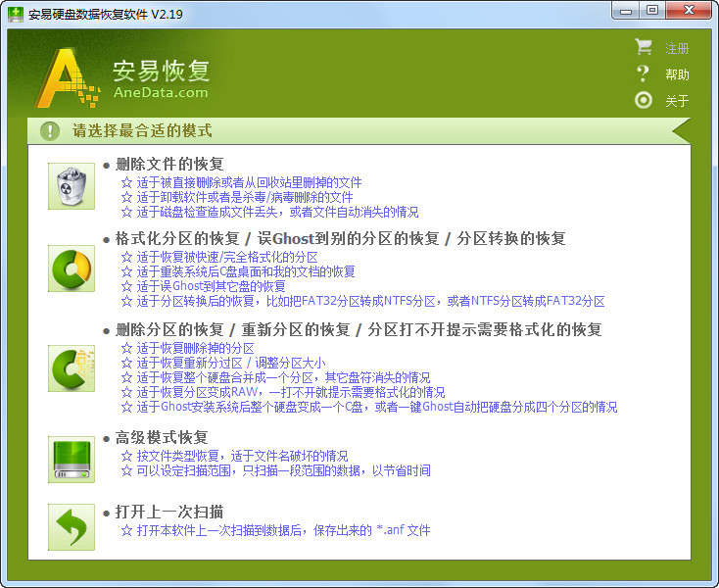Click the green hard drive advanced mode icon
The width and height of the screenshot is (719, 588).
(72, 459)
